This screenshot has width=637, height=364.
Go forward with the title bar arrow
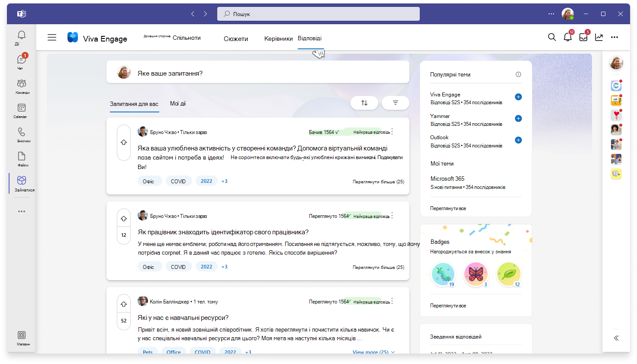pyautogui.click(x=206, y=14)
